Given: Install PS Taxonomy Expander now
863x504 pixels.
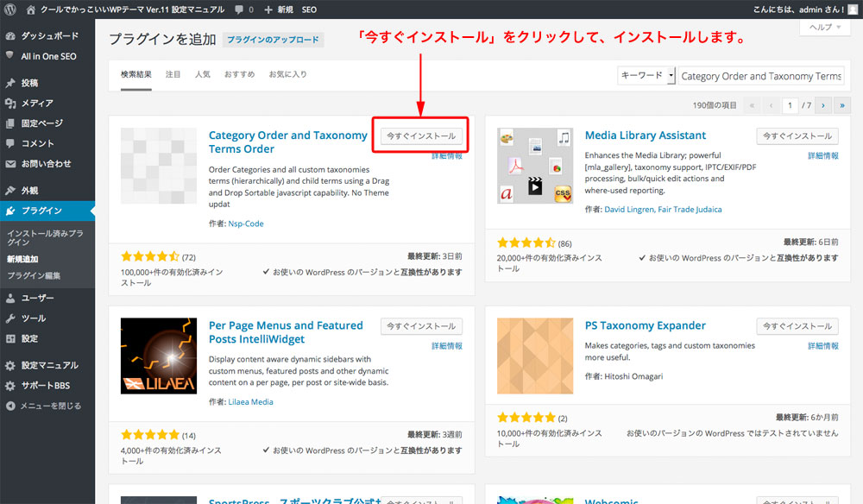Looking at the screenshot, I should 797,326.
